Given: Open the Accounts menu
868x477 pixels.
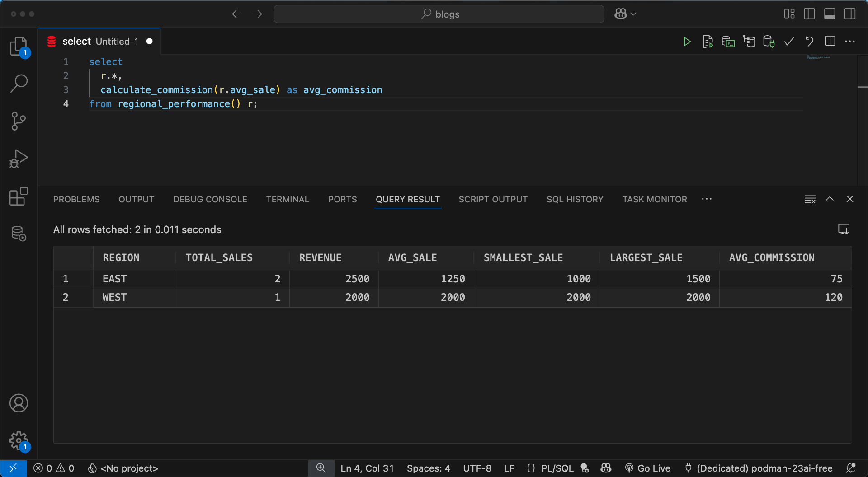Looking at the screenshot, I should (19, 403).
